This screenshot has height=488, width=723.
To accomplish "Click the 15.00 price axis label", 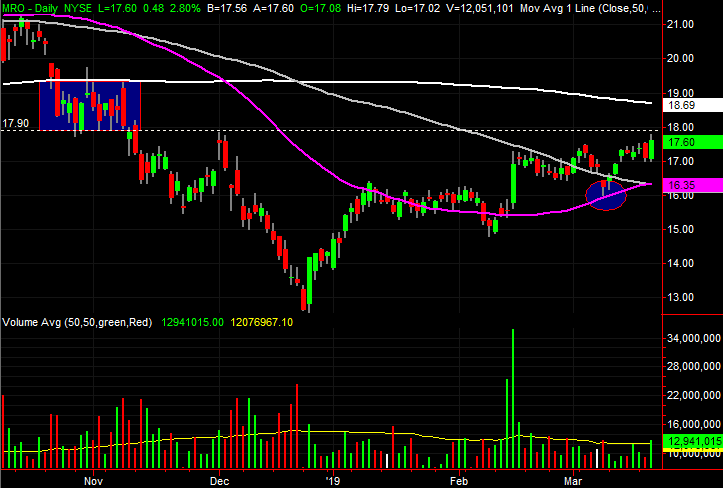I will click(x=681, y=229).
